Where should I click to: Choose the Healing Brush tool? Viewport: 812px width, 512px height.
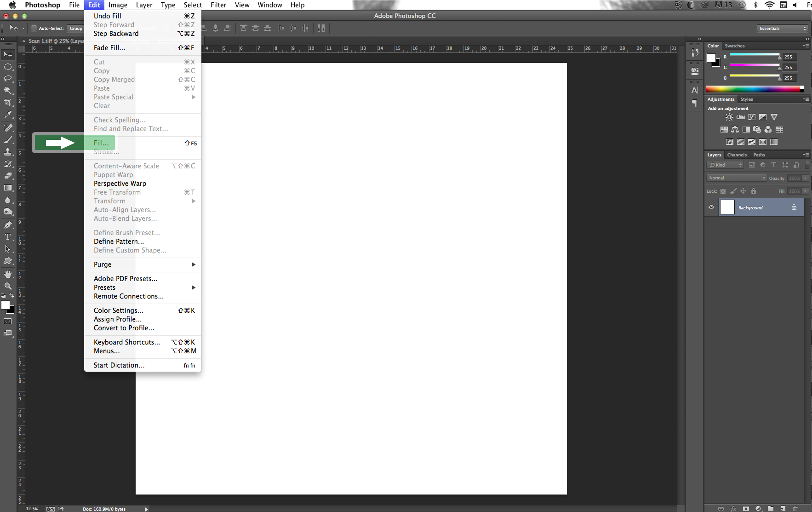tap(8, 127)
